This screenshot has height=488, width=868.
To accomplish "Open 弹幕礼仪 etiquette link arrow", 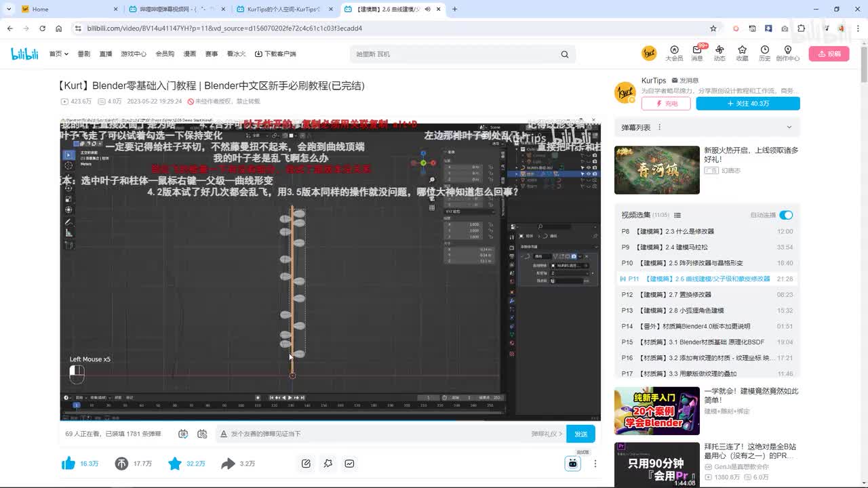I will click(547, 434).
